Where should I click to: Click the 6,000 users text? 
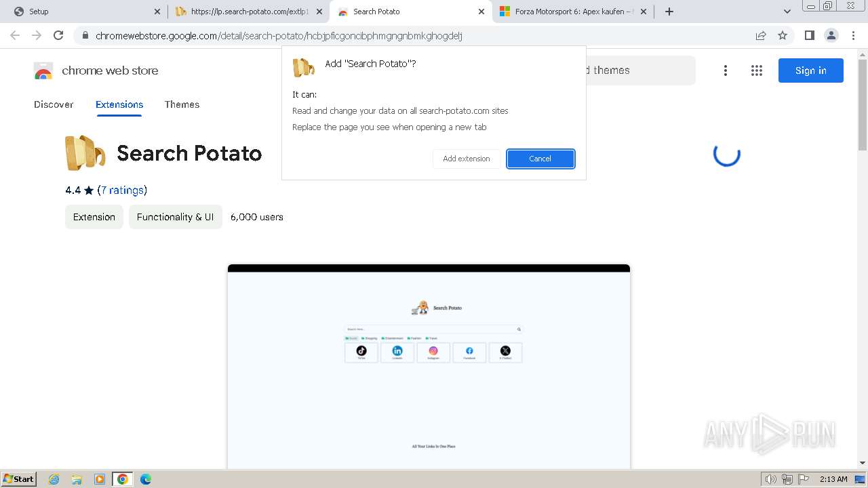pos(257,217)
